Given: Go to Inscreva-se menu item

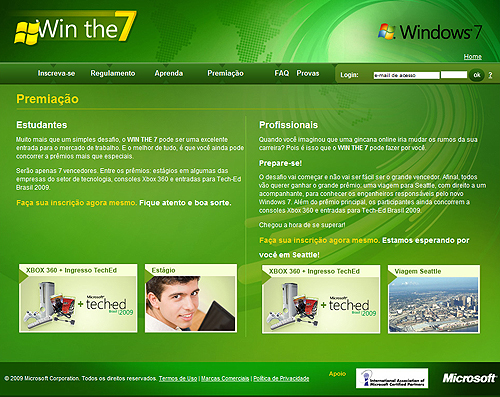Looking at the screenshot, I should coord(56,73).
